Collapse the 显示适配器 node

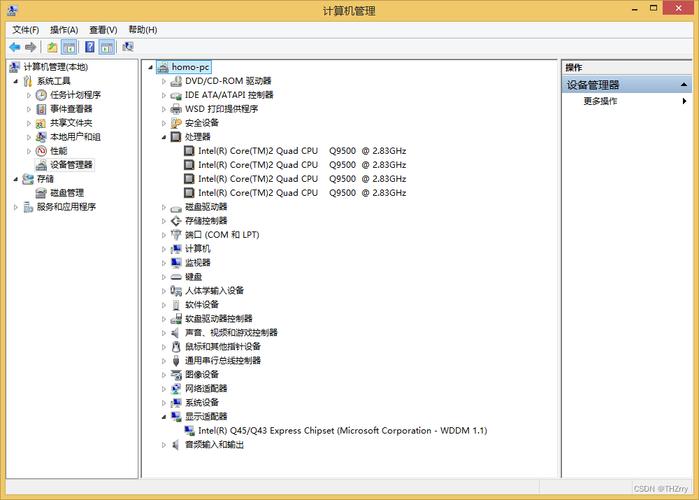(x=164, y=417)
